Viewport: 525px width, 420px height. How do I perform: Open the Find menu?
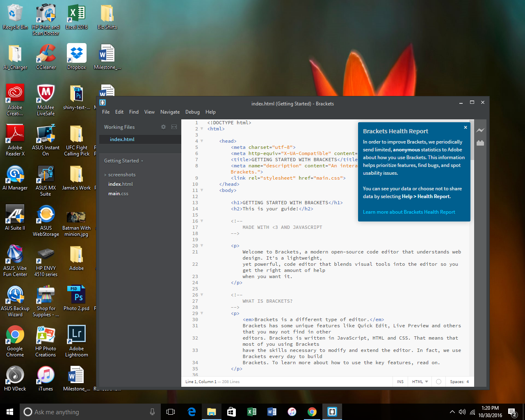(134, 112)
